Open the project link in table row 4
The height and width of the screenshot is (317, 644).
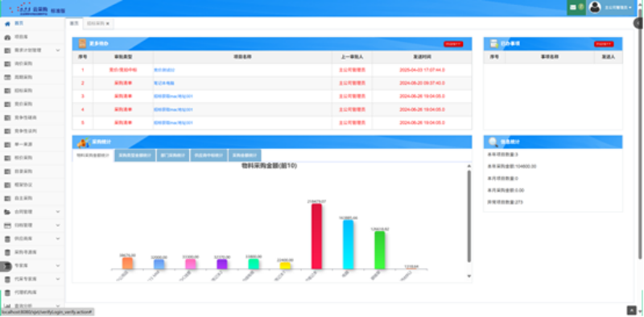pos(173,109)
